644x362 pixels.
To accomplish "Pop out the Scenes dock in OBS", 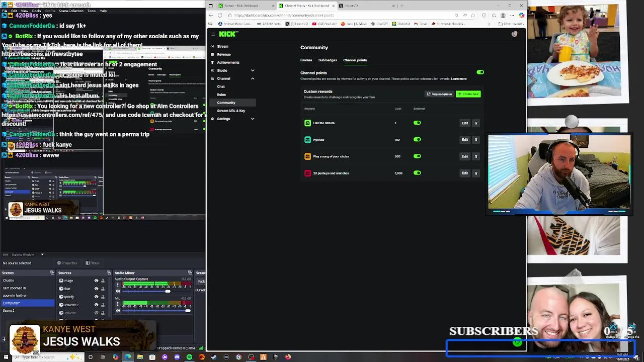I will coord(52,273).
